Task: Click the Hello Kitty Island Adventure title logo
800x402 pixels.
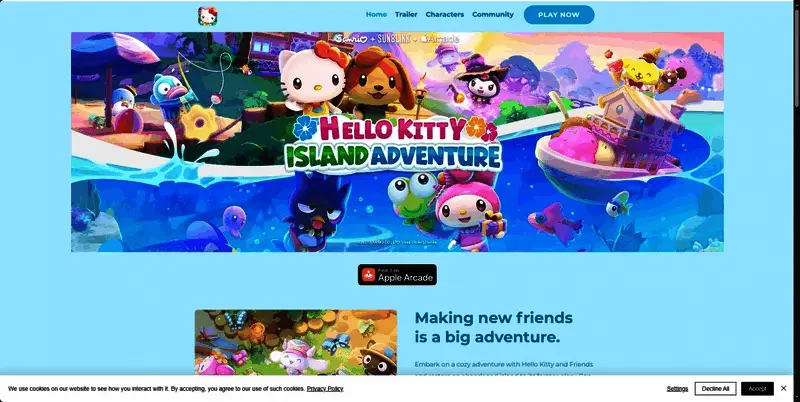Action: pos(393,142)
